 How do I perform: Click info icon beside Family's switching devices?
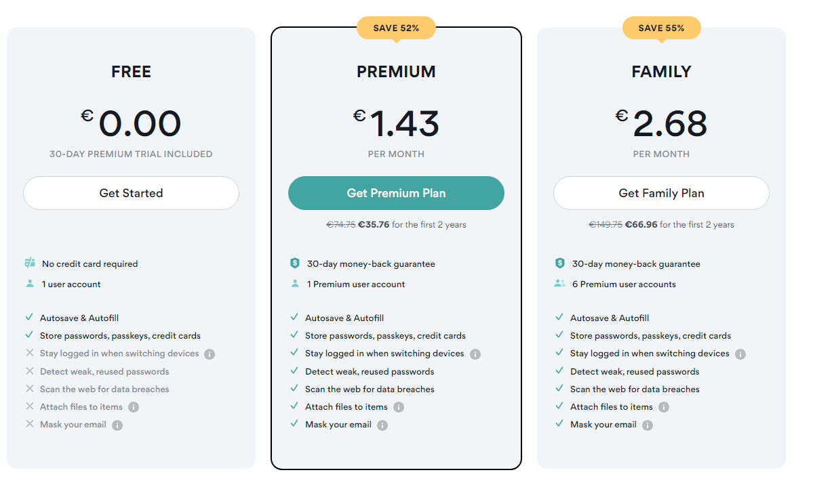click(x=740, y=354)
